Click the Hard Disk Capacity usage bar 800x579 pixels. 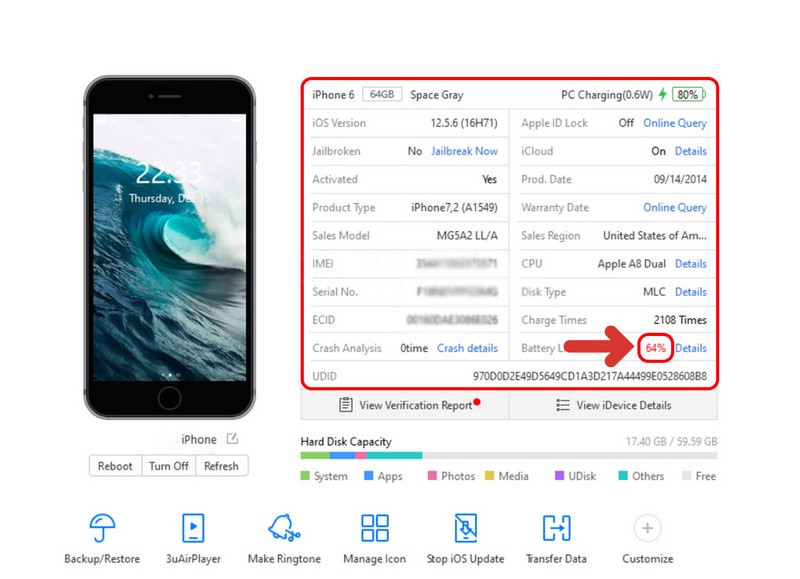(x=508, y=455)
